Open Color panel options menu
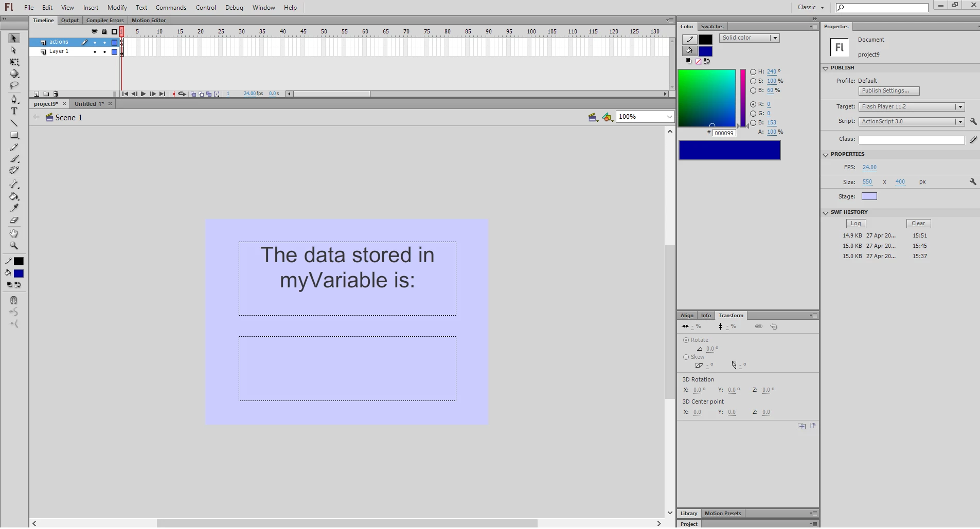The height and width of the screenshot is (529, 980). (813, 26)
